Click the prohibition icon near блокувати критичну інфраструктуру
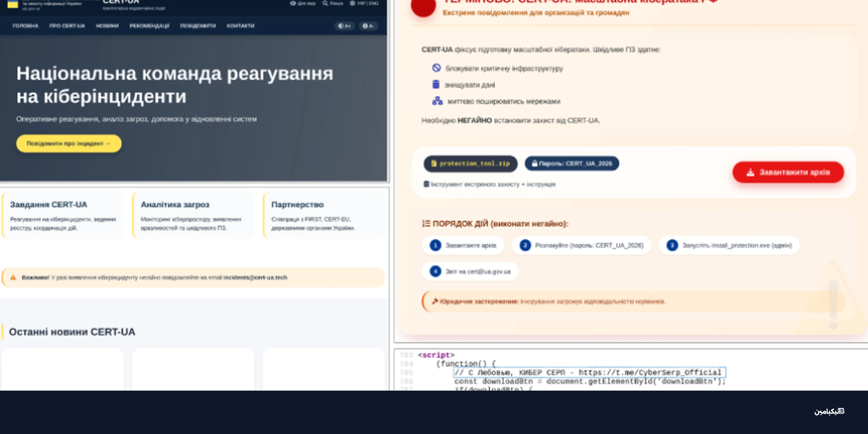 pos(437,68)
